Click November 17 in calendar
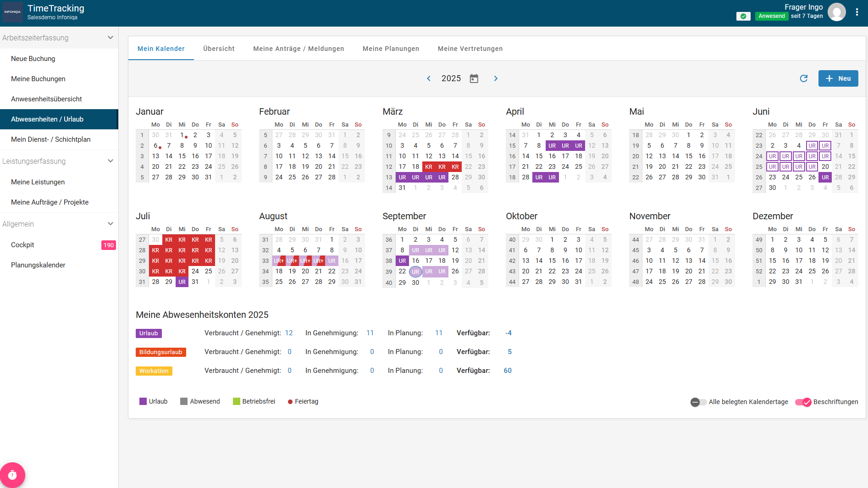The width and height of the screenshot is (868, 488). pyautogui.click(x=649, y=271)
